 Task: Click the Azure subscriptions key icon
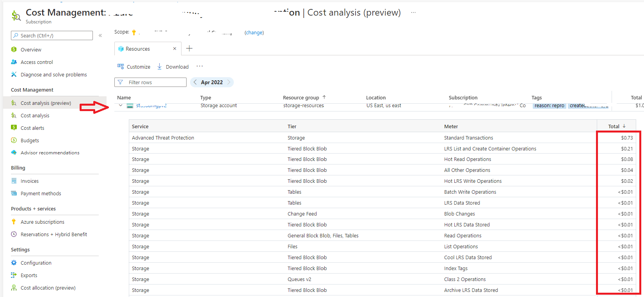click(14, 222)
